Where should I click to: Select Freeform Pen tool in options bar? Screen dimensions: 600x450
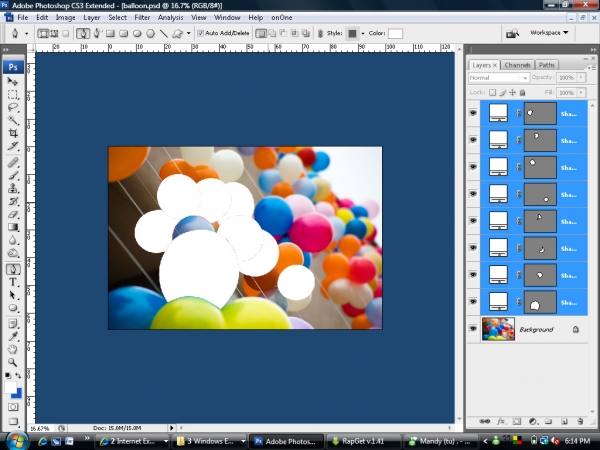[x=97, y=34]
